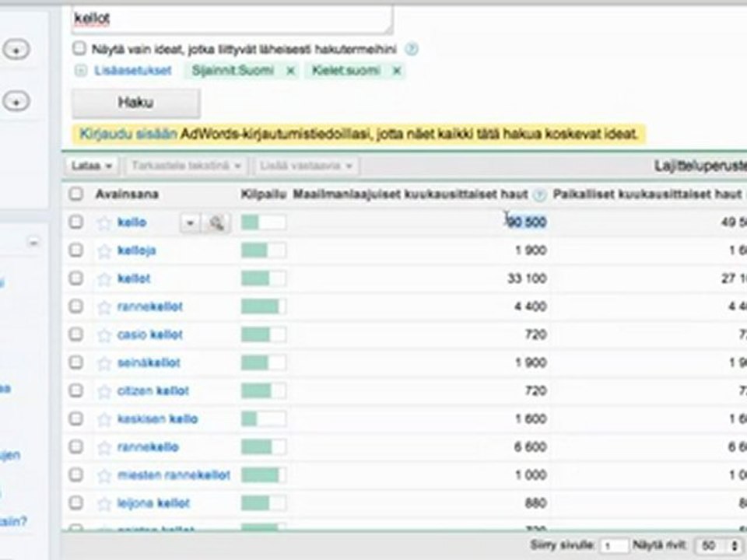Image resolution: width=747 pixels, height=560 pixels.
Task: Open help icon next to hakutermeihini option
Action: [x=411, y=48]
